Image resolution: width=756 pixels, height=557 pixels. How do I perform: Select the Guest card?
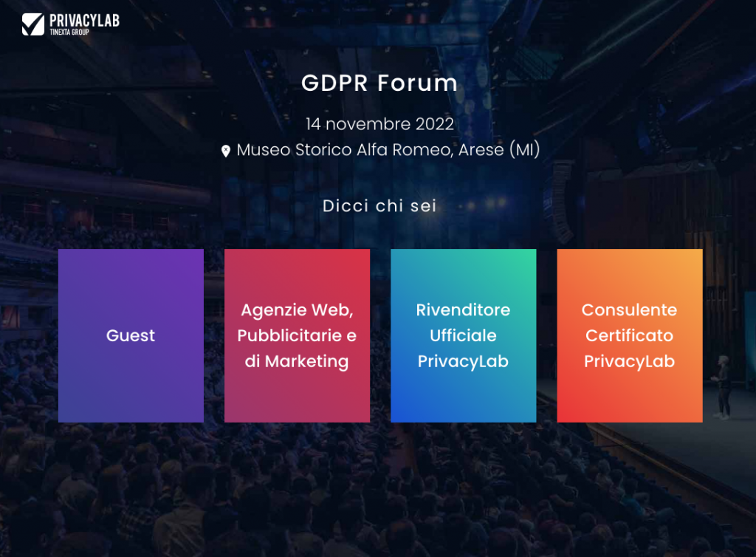point(131,335)
